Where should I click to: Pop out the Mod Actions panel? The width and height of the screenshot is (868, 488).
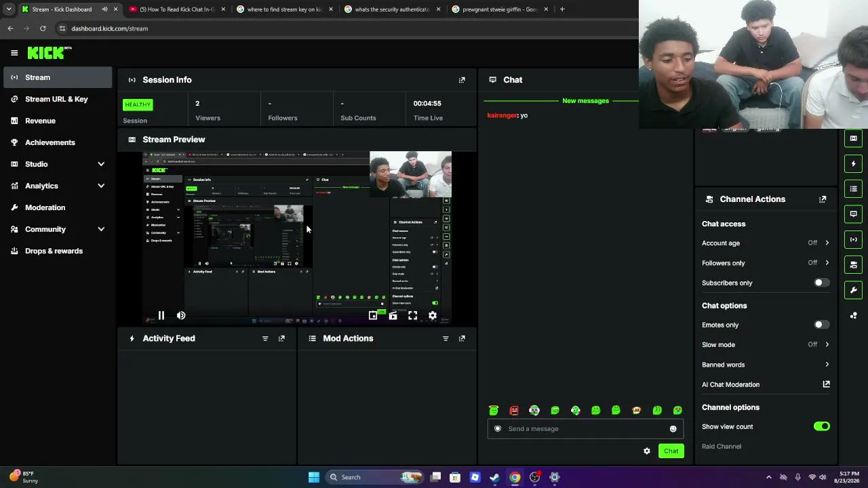pyautogui.click(x=462, y=338)
